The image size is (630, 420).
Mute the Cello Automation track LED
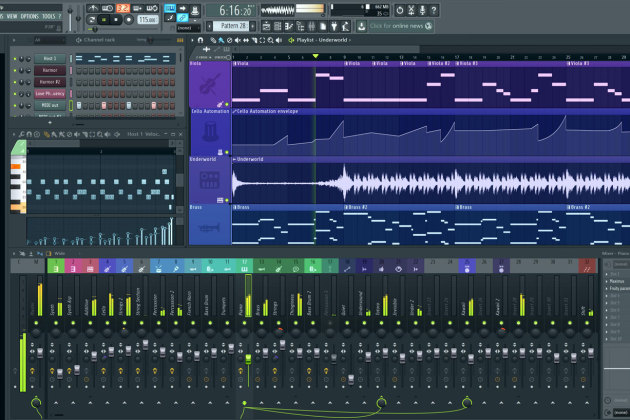tap(227, 152)
